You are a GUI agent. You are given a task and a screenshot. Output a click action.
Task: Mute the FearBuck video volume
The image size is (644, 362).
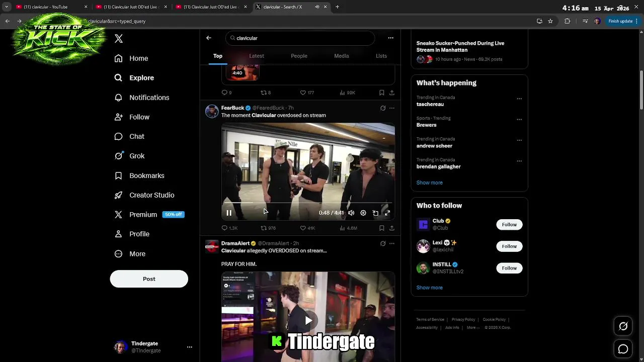pyautogui.click(x=351, y=213)
